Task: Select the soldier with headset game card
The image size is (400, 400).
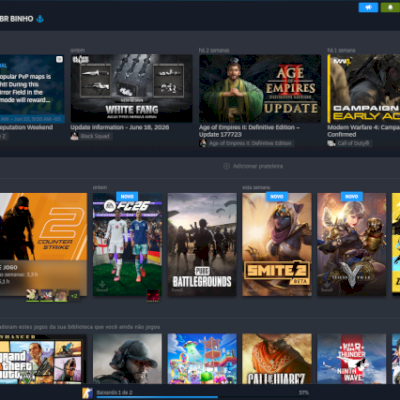Action: coord(127,359)
